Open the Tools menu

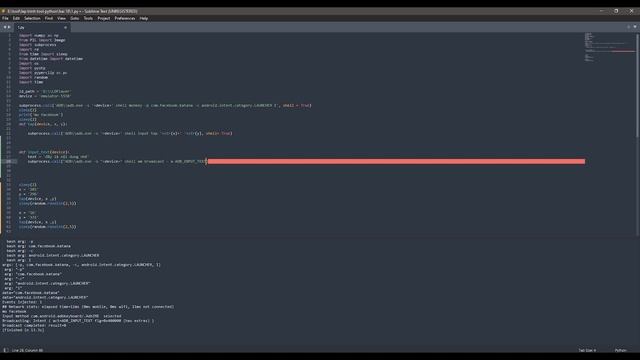[x=88, y=18]
